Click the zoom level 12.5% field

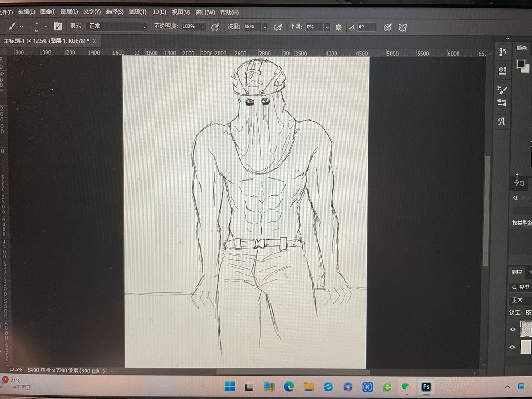point(16,369)
